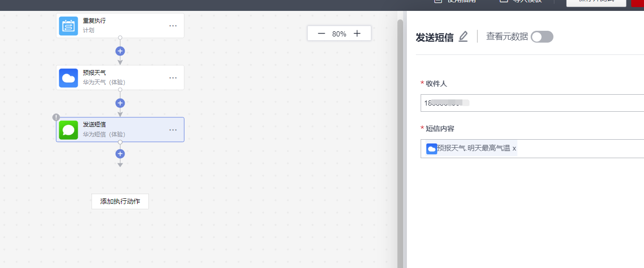This screenshot has width=644, height=268.
Task: Zoom in the canvas with plus
Action: click(357, 34)
